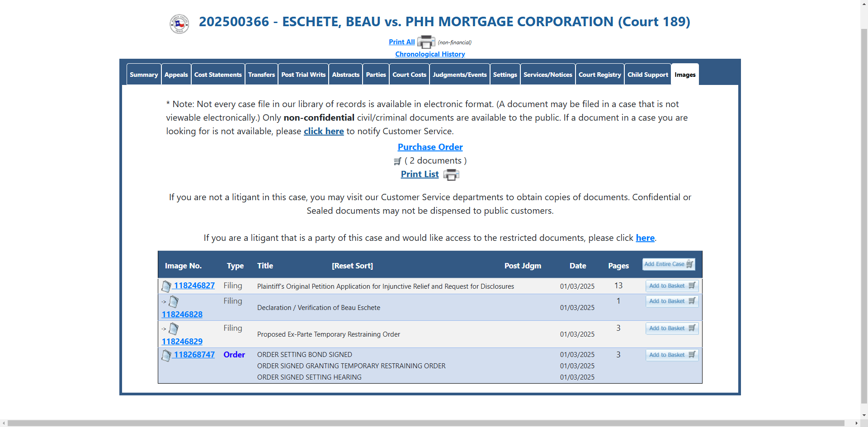
Task: Open the Parties tab
Action: [376, 75]
